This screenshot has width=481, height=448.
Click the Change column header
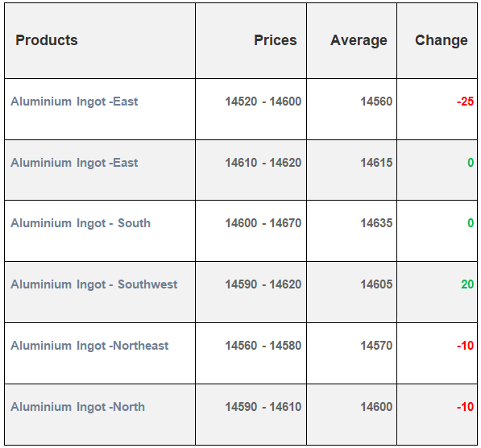(x=442, y=40)
